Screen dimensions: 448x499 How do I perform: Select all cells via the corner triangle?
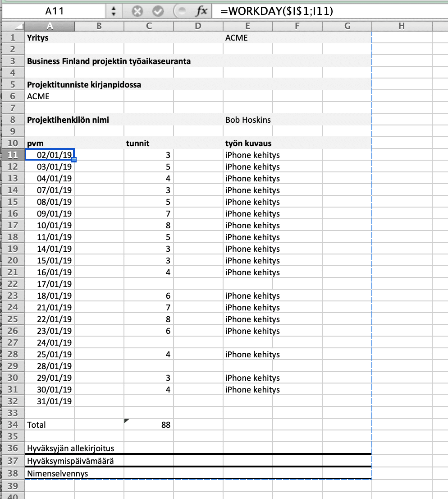click(x=13, y=26)
